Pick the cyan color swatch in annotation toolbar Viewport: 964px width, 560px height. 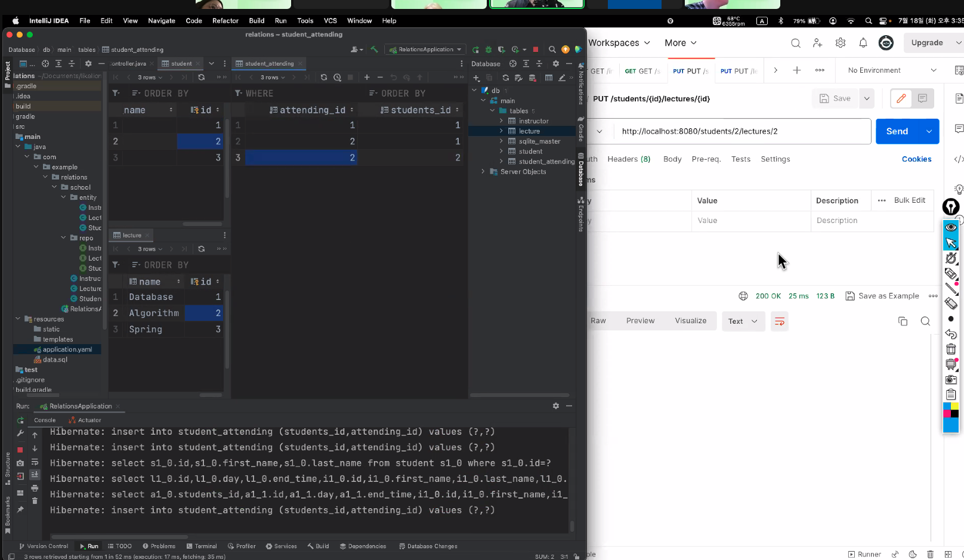tap(947, 407)
